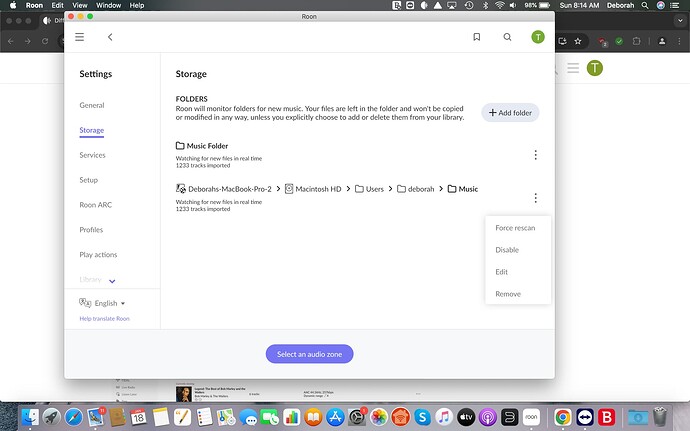This screenshot has width=690, height=431.
Task: Open Chrome profile person icon
Action: [661, 41]
